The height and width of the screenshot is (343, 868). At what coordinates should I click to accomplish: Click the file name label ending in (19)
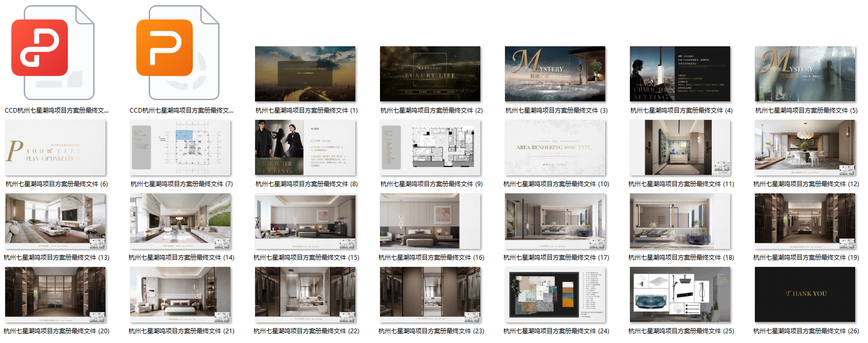coord(806,258)
